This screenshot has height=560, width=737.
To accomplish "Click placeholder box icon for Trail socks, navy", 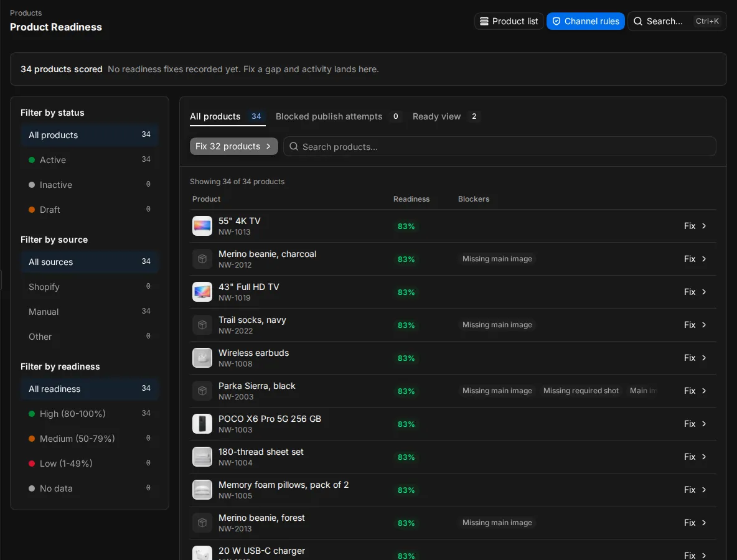I will [202, 325].
